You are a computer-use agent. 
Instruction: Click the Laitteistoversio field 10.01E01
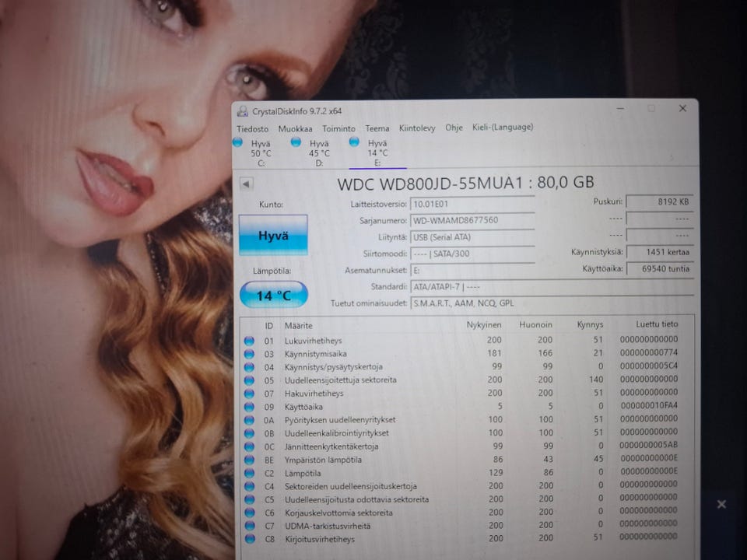pos(472,205)
